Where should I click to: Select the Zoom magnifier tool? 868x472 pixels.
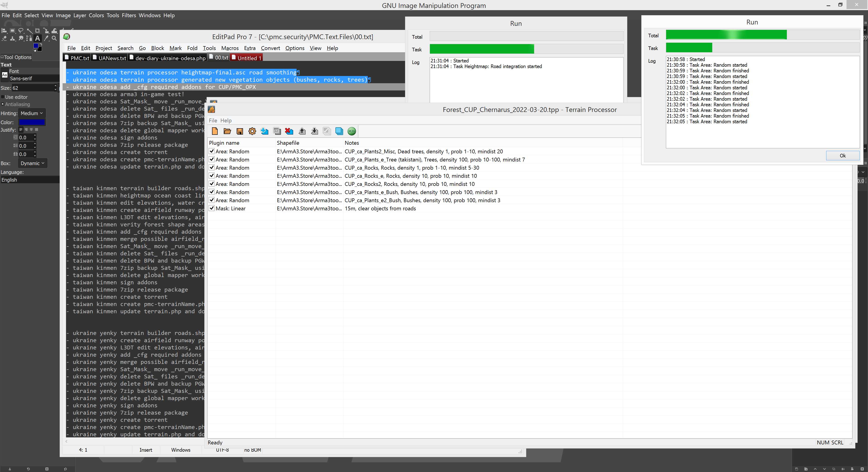(54, 38)
